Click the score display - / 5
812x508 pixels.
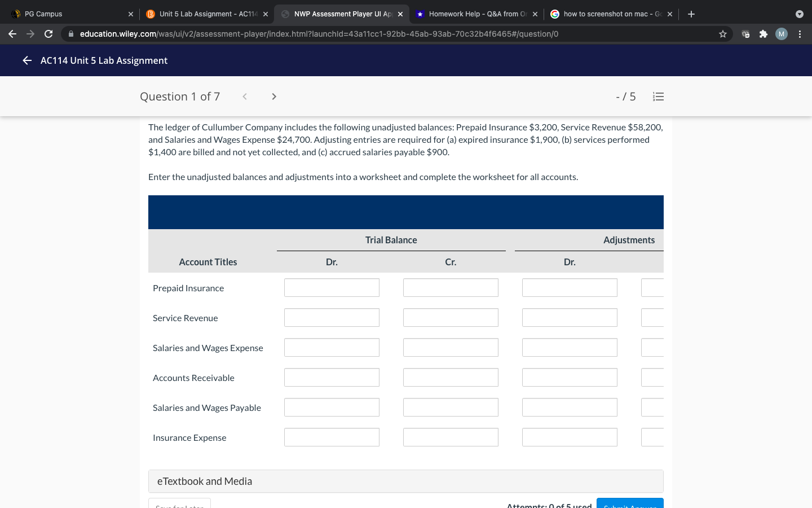click(x=626, y=97)
